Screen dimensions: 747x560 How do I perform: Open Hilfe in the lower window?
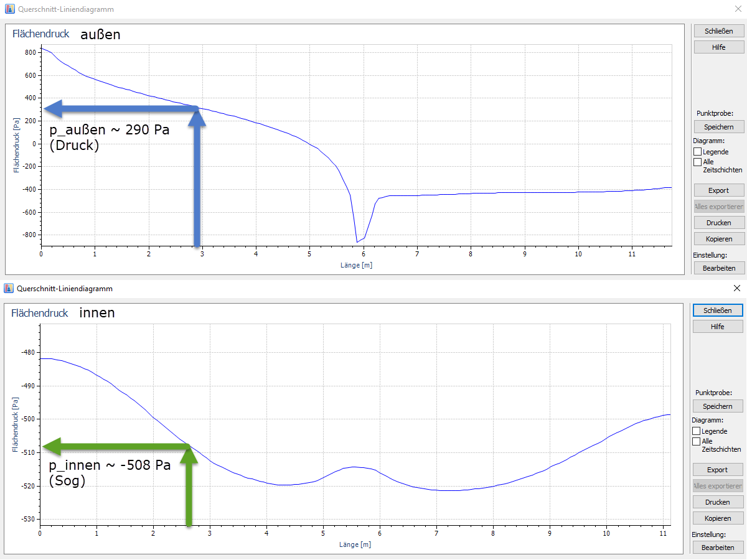pos(717,325)
